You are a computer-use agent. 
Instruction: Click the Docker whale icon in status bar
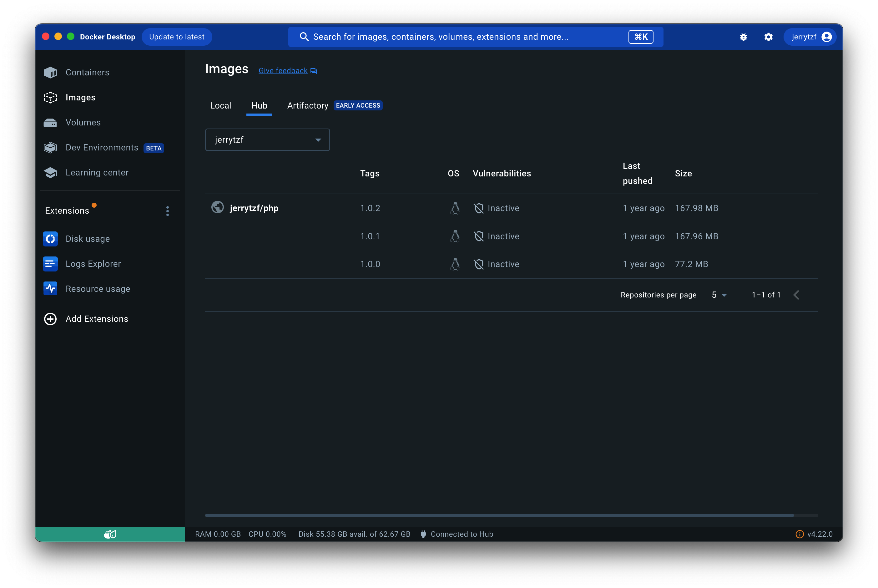pyautogui.click(x=110, y=534)
